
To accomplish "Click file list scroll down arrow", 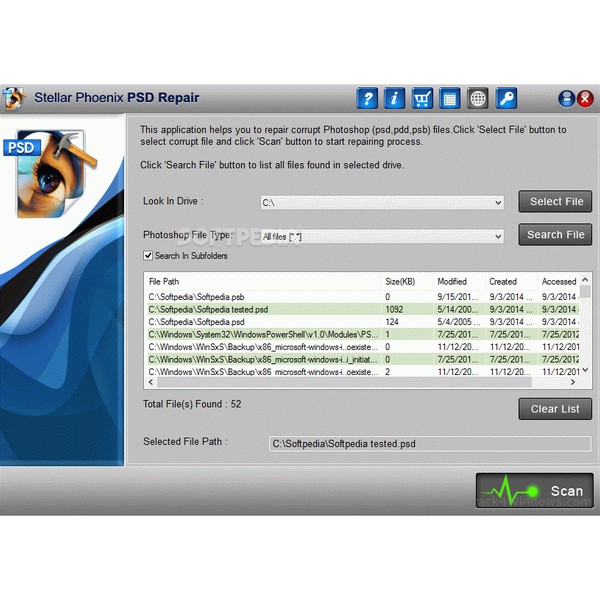I will pyautogui.click(x=585, y=370).
